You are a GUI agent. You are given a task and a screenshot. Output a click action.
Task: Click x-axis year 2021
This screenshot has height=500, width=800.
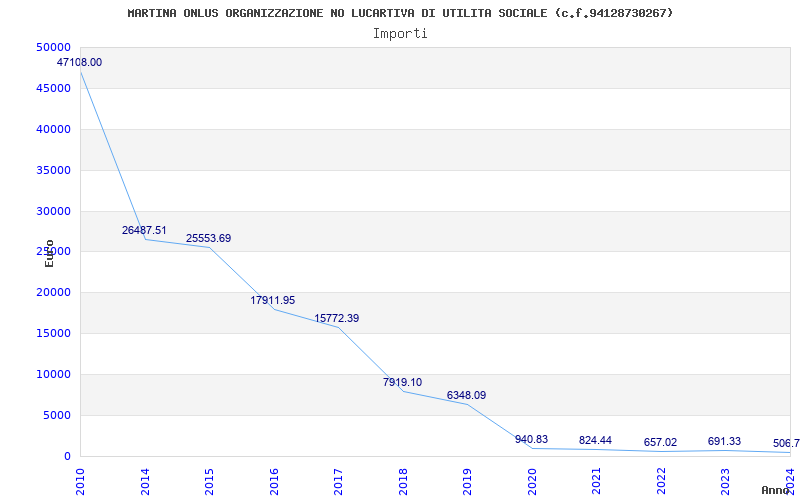[x=597, y=481]
